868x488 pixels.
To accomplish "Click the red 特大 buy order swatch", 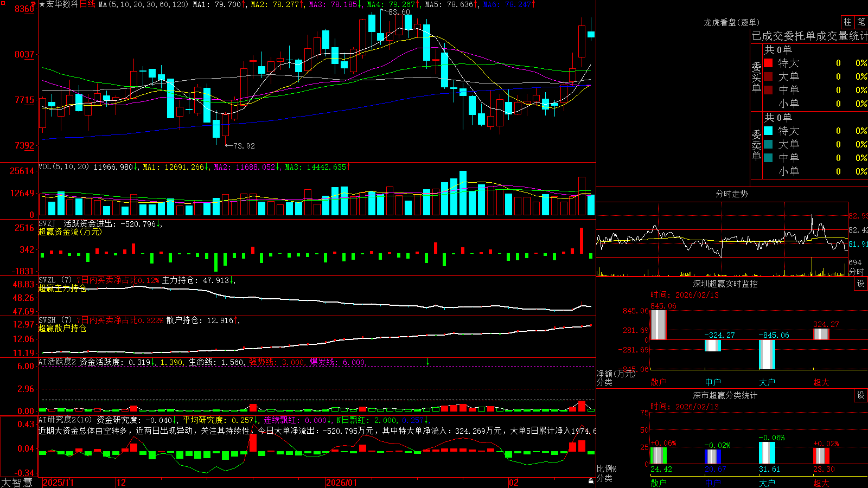I will [x=768, y=63].
